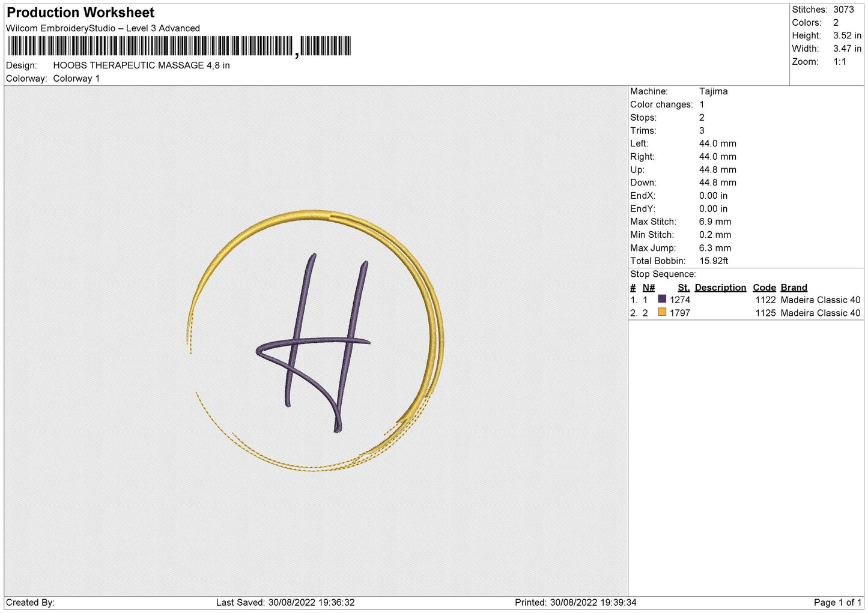Click the Machine value Tajima
Viewport: 868px width, 613px height.
(713, 91)
